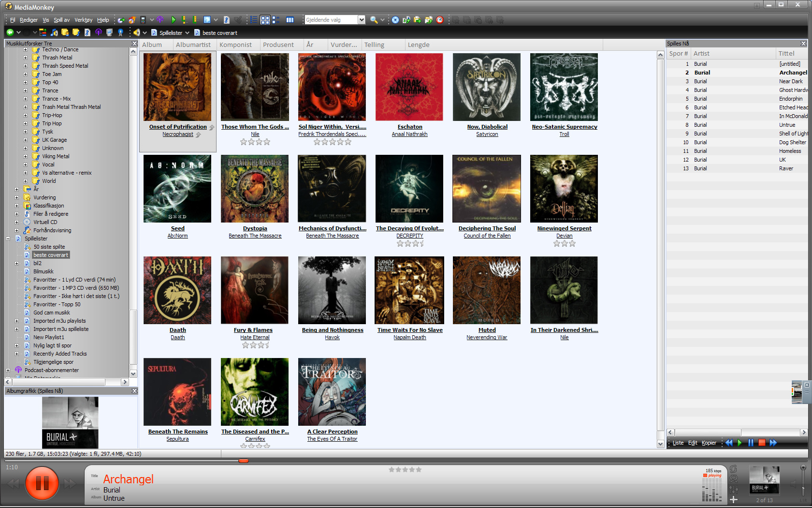This screenshot has height=508, width=812.
Task: Open the Rediger menu
Action: (29, 20)
